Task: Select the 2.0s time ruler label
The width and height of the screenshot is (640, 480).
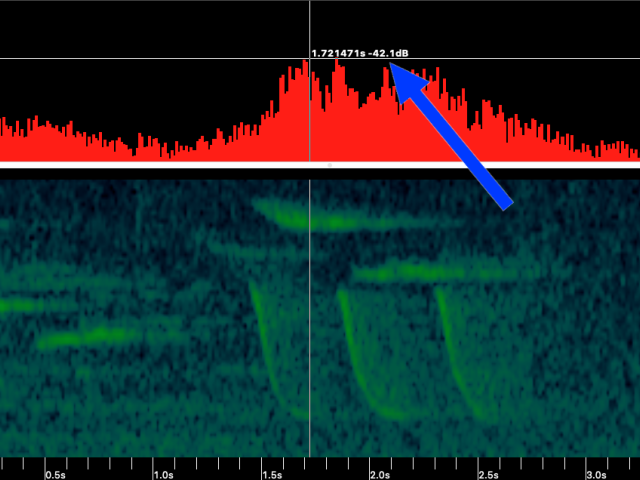Action: click(x=380, y=473)
